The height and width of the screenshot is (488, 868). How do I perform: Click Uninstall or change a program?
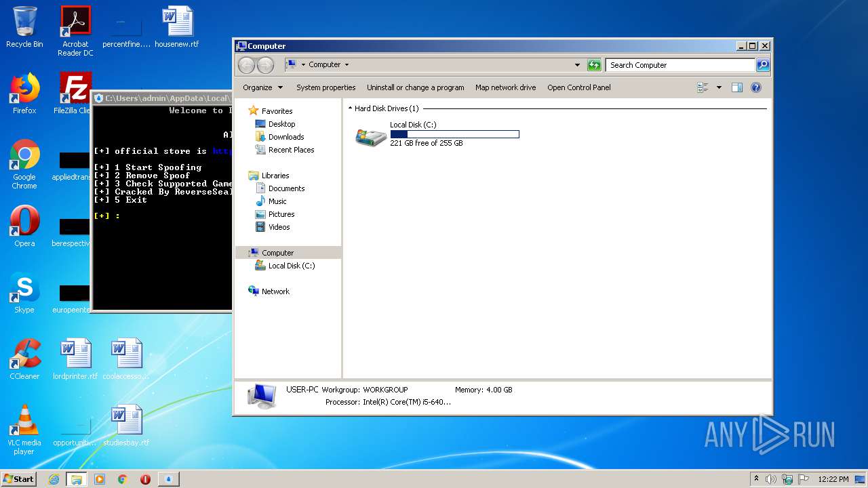tap(415, 87)
